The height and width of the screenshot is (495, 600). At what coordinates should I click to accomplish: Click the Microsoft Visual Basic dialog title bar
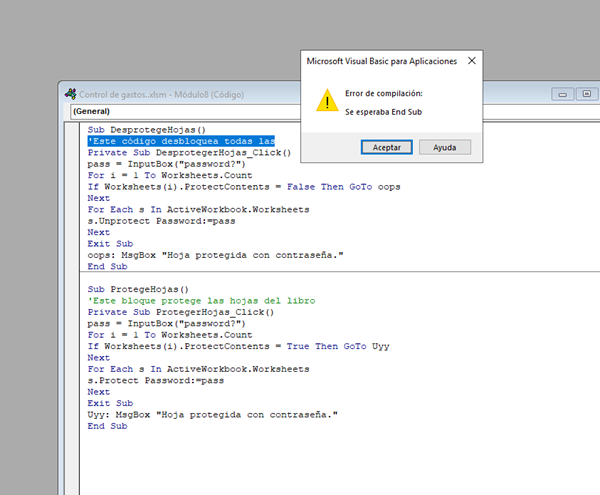point(380,61)
